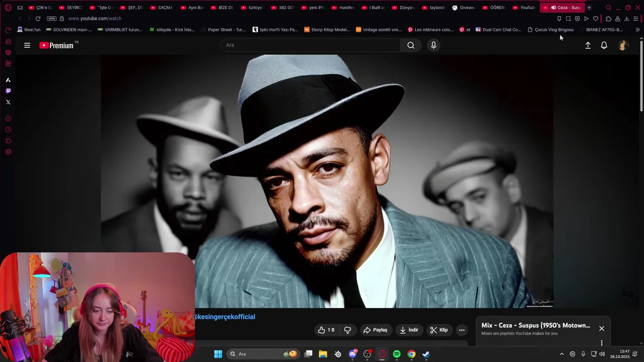The height and width of the screenshot is (362, 644).
Task: Open YouTube notifications bell
Action: click(x=604, y=45)
